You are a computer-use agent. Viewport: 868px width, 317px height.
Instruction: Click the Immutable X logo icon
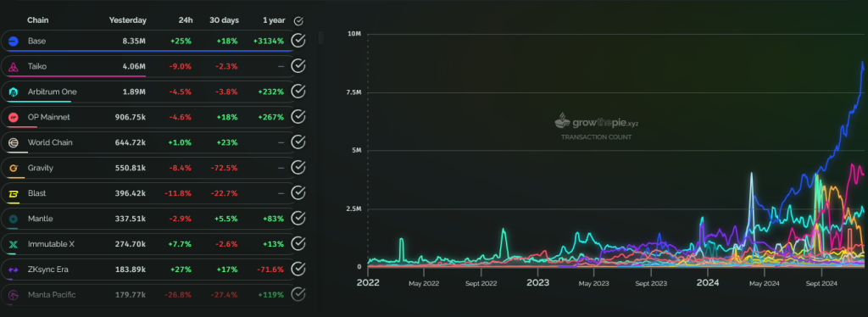(x=14, y=244)
